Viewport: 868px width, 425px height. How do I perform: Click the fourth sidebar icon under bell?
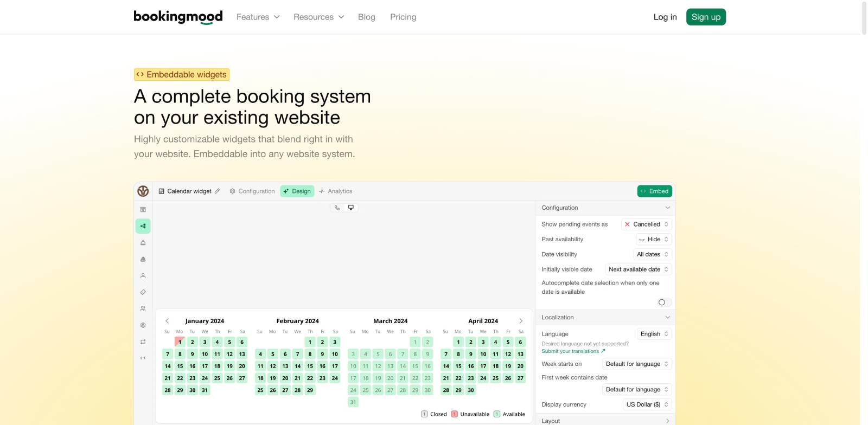click(x=143, y=259)
